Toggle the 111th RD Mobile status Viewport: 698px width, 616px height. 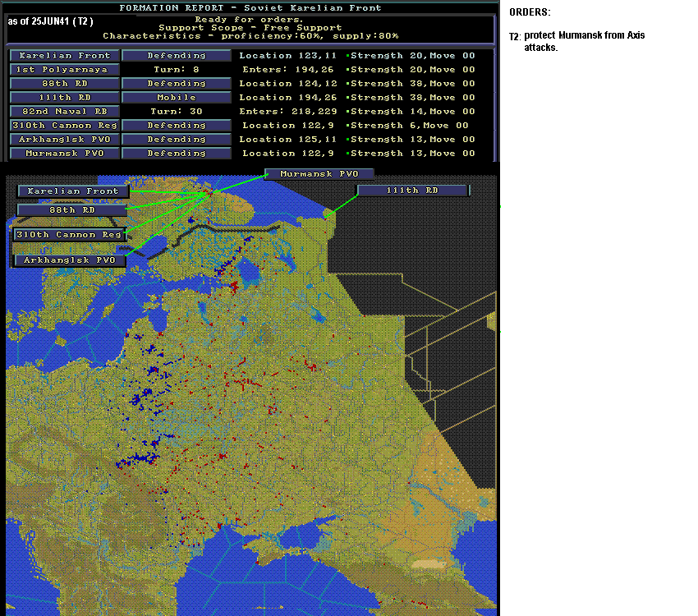[177, 98]
